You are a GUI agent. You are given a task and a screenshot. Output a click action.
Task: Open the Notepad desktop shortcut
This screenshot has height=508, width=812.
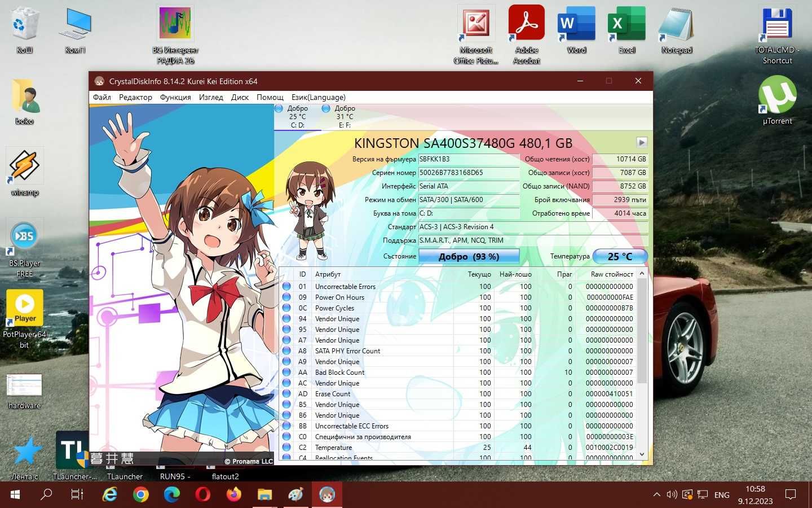[x=677, y=30]
